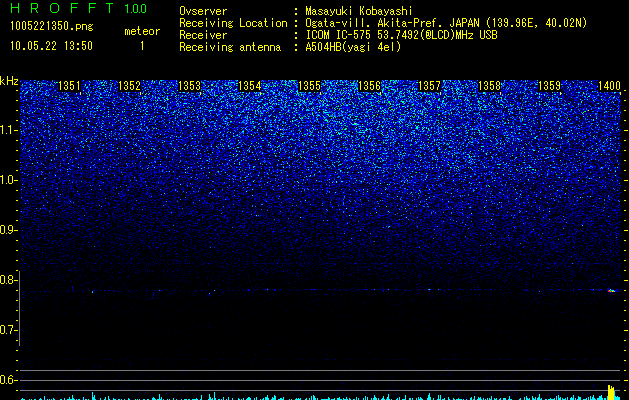
Task: Click the kHz axis unit label
Action: click(9, 81)
